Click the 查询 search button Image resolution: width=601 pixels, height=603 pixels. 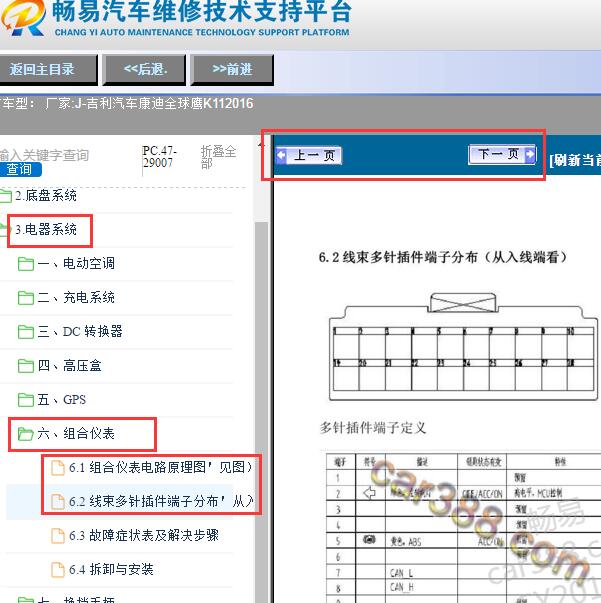coord(20,169)
